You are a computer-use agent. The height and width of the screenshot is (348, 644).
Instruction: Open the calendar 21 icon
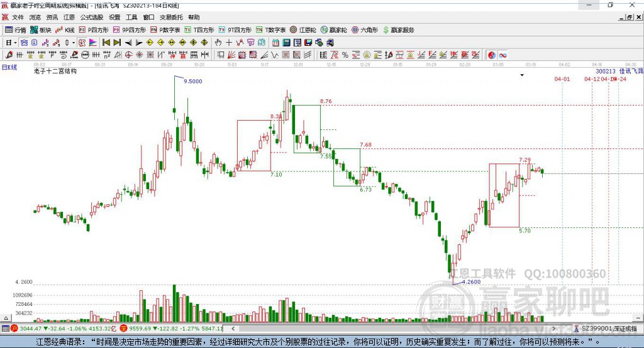click(275, 43)
